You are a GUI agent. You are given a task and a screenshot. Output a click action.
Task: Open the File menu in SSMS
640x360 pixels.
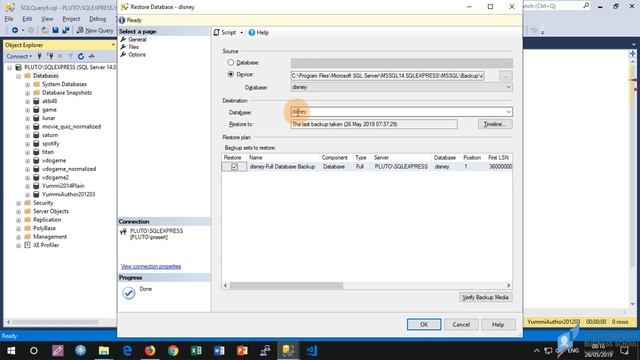tap(9, 19)
